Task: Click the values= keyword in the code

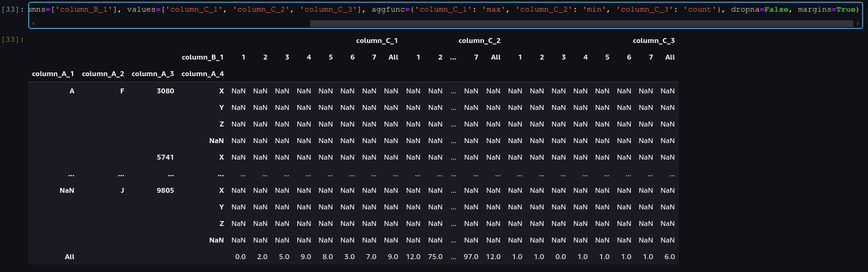Action: point(143,10)
